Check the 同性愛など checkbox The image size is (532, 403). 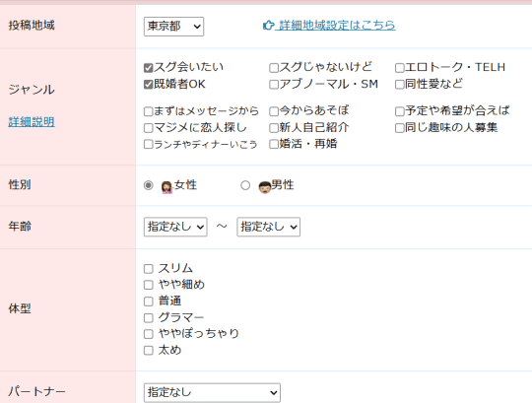[400, 85]
